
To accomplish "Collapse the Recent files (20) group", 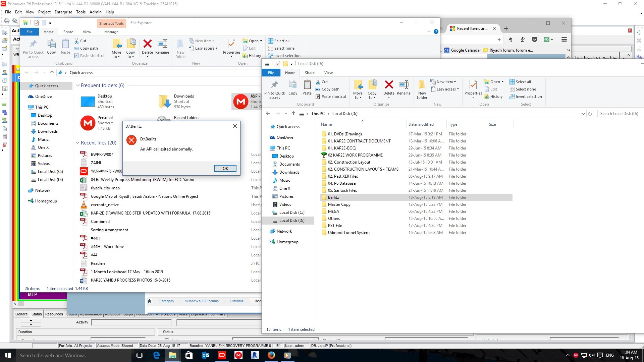I will (x=77, y=143).
